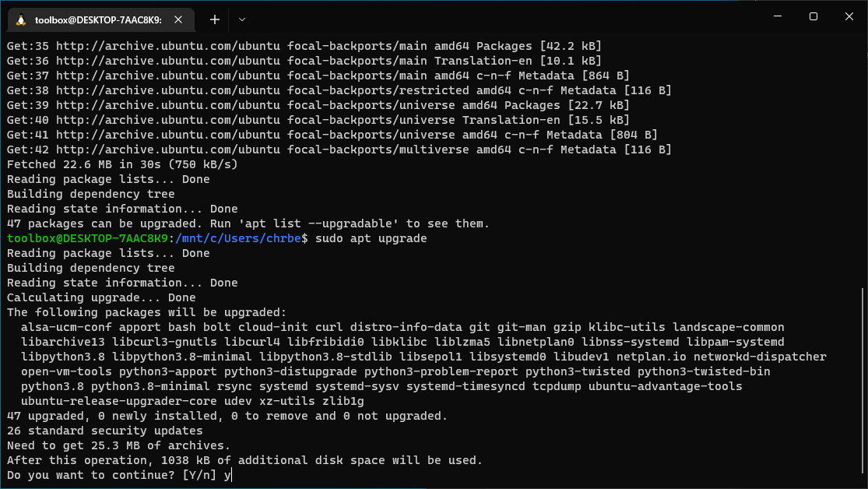Click the blue /mnt/c/Users/chrbe path
Image resolution: width=868 pixels, height=489 pixels.
pos(238,238)
